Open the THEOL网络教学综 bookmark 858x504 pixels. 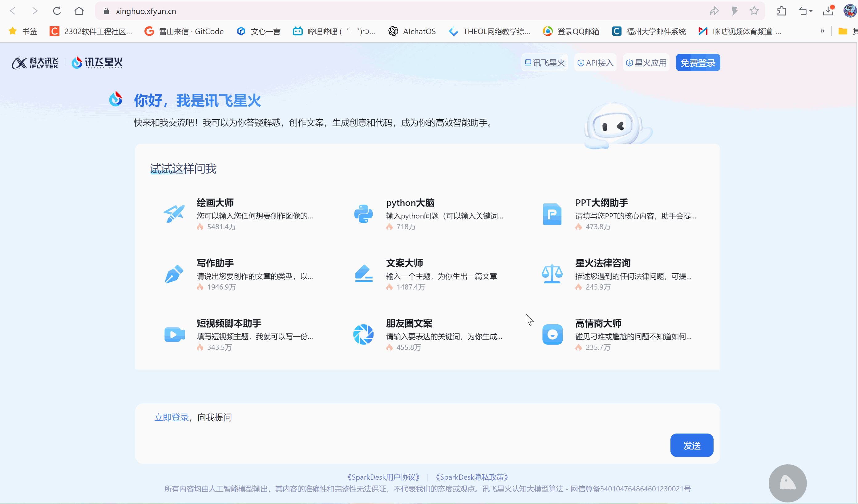pyautogui.click(x=489, y=31)
